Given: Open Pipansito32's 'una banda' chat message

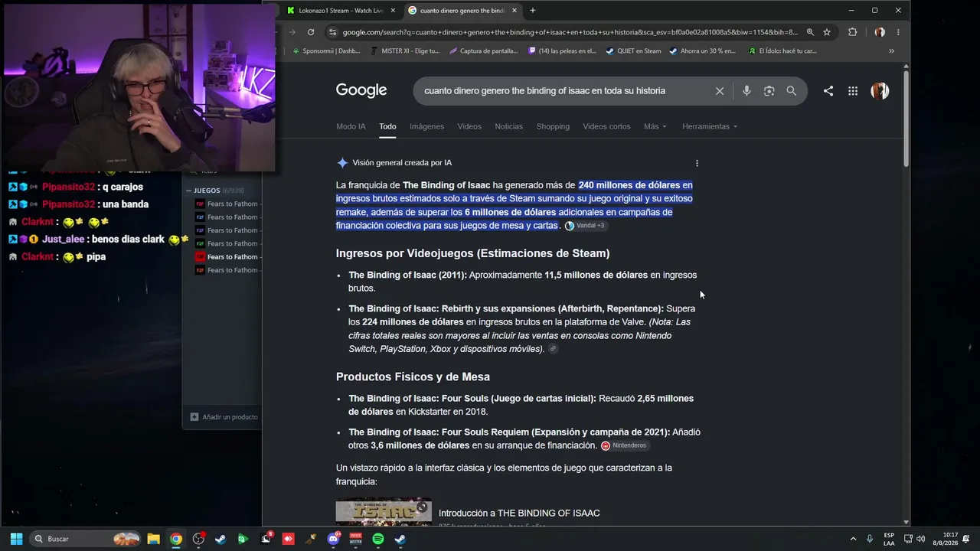Looking at the screenshot, I should (x=78, y=204).
